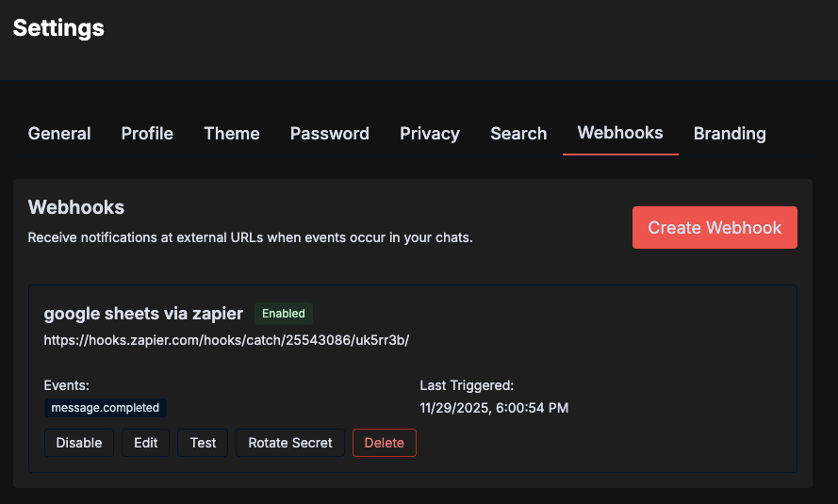
Task: Switch to the Branding tab
Action: point(730,134)
